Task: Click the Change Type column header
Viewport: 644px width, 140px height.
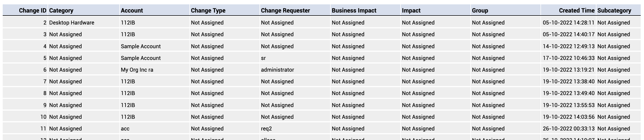Action: pyautogui.click(x=208, y=11)
